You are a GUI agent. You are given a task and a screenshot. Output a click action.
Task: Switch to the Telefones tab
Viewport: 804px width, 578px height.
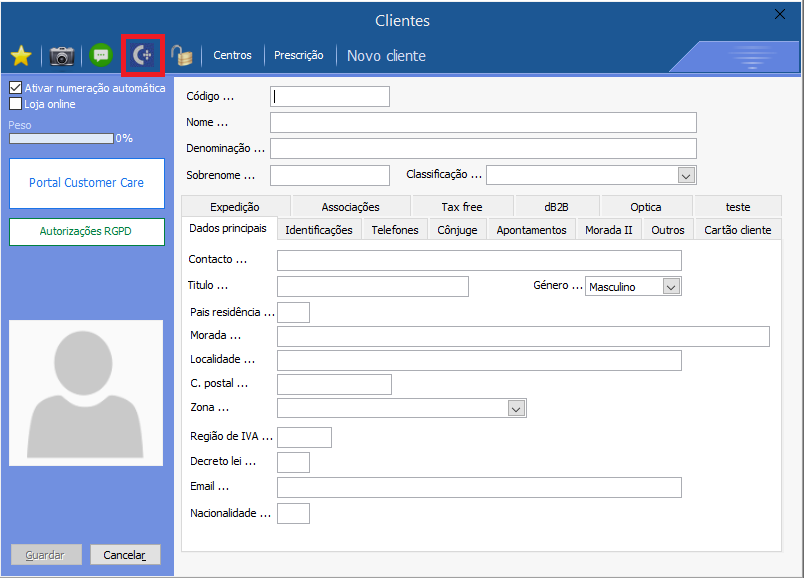pyautogui.click(x=395, y=230)
